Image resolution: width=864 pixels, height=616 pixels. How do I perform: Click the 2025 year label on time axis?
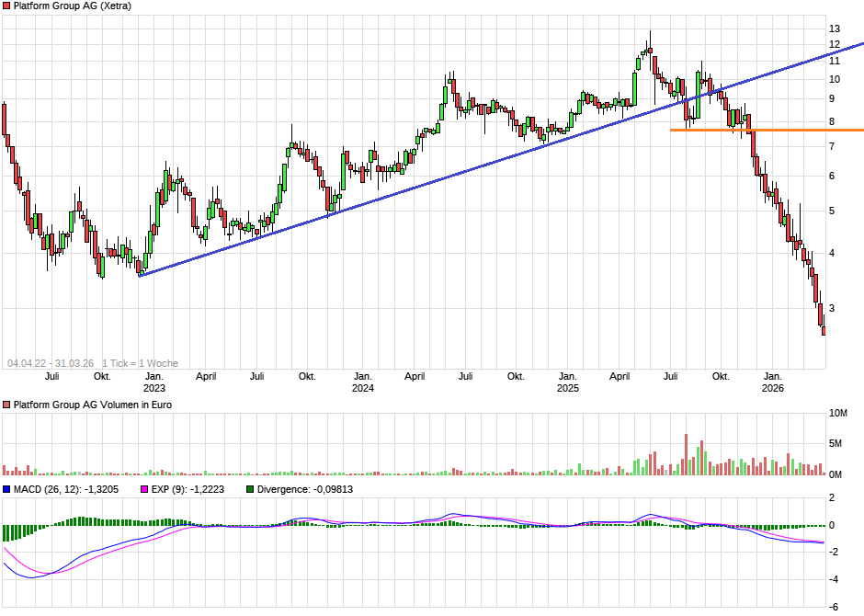[567, 388]
